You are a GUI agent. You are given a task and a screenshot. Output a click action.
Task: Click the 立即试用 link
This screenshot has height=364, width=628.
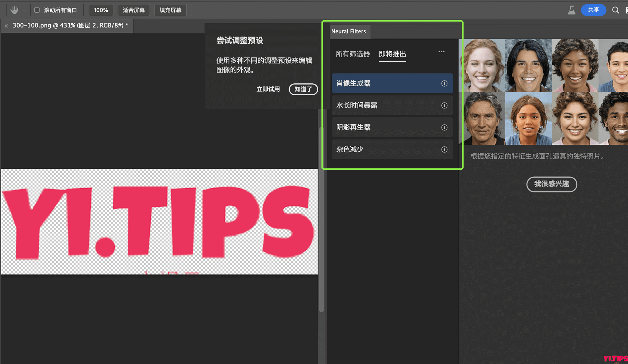(268, 89)
